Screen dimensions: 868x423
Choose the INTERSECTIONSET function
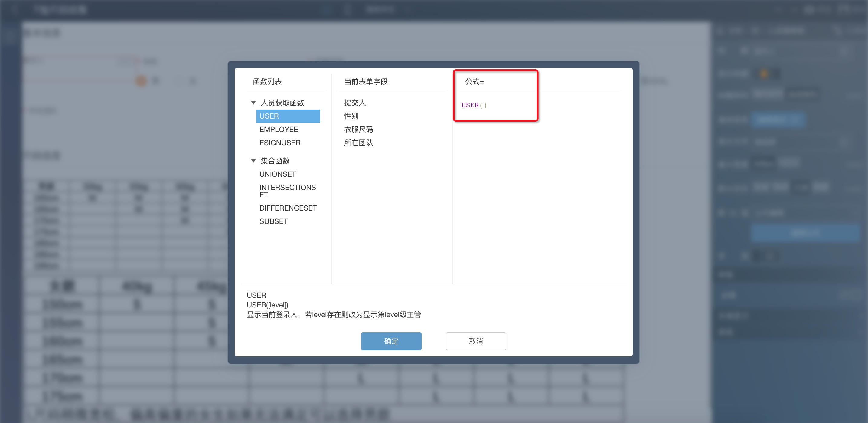point(287,191)
